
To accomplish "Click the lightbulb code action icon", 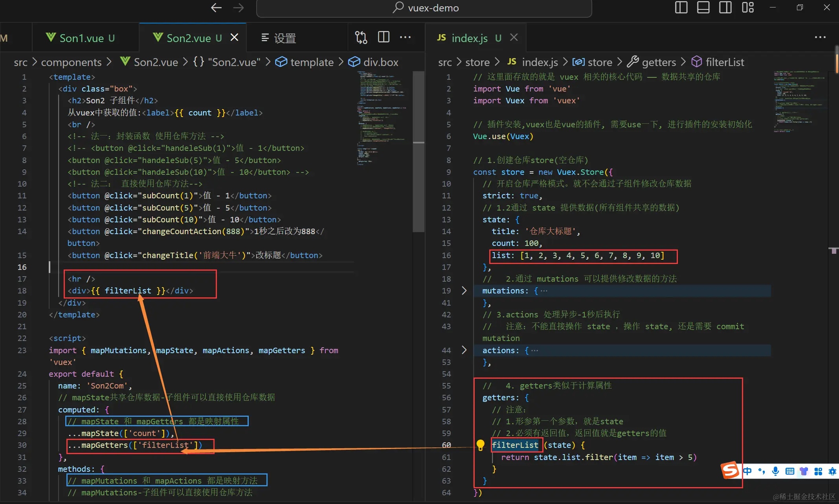I will (x=480, y=445).
